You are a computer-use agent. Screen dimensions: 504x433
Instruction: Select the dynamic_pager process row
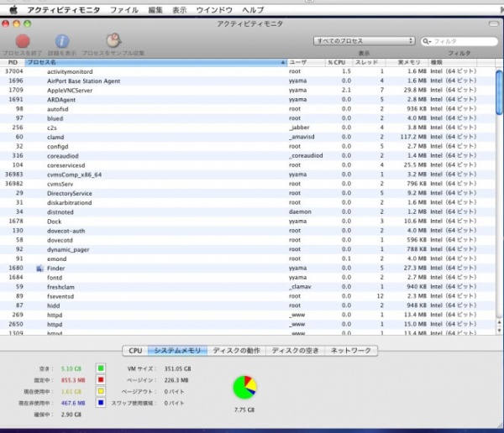(248, 249)
